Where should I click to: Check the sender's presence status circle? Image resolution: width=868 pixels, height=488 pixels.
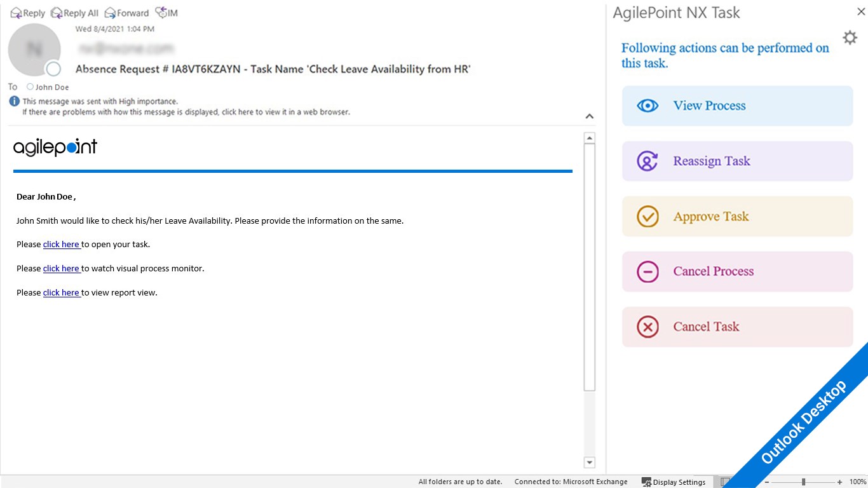(x=53, y=69)
